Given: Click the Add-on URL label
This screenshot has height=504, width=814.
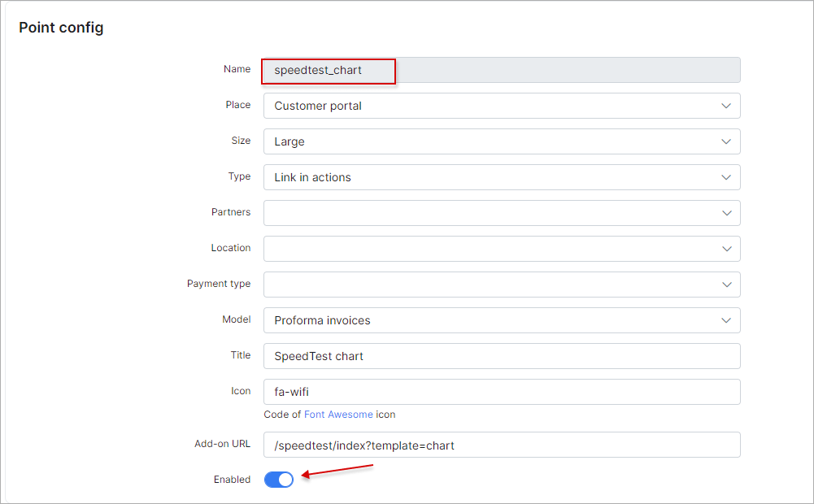Looking at the screenshot, I should tap(222, 444).
